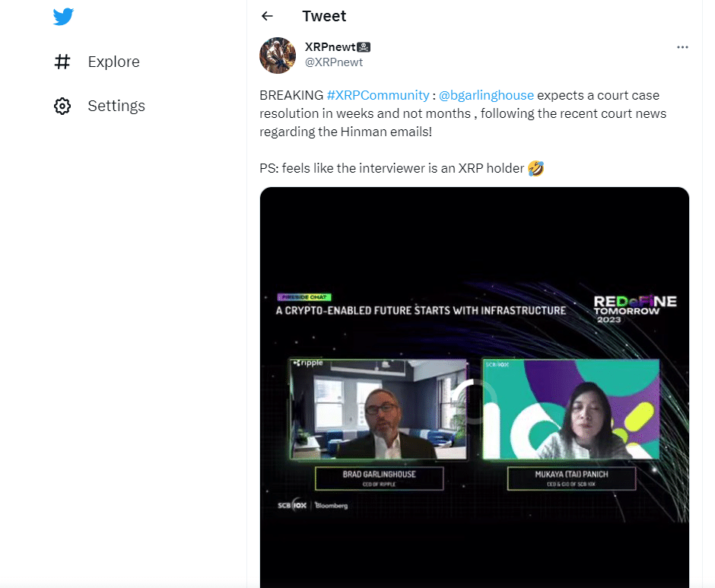Go back using the arrow icon
This screenshot has width=715, height=588.
point(267,16)
